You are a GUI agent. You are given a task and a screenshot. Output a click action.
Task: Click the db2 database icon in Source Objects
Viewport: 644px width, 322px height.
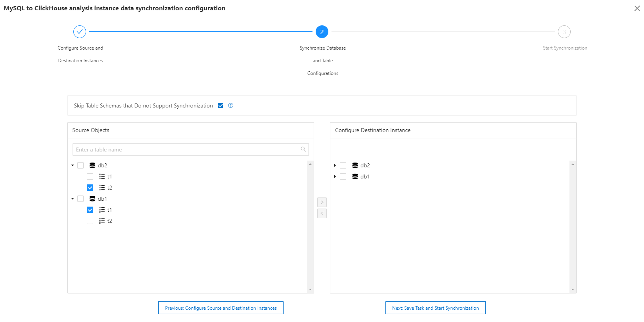(x=92, y=165)
